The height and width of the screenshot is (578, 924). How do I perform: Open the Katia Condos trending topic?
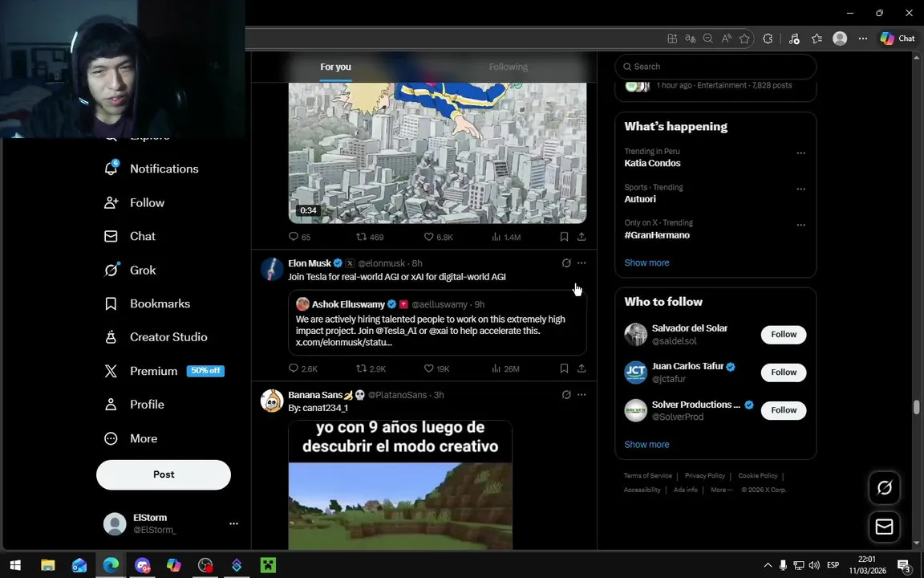pos(652,164)
